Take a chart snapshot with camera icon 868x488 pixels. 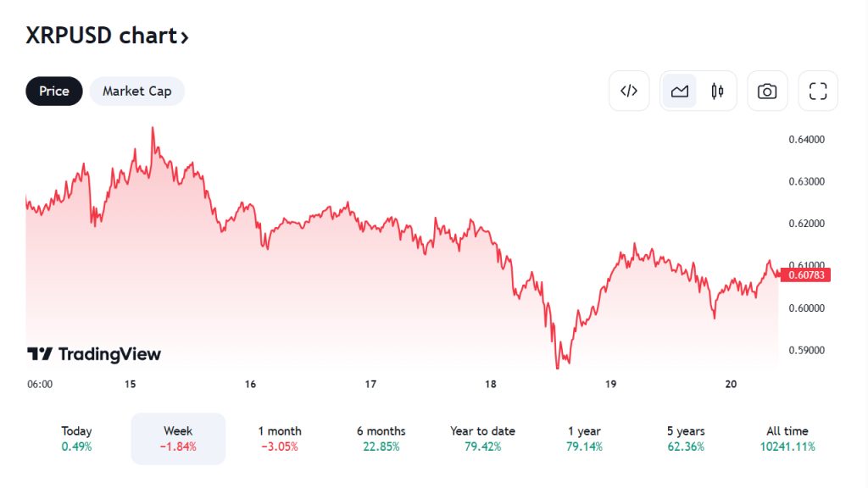[x=767, y=91]
